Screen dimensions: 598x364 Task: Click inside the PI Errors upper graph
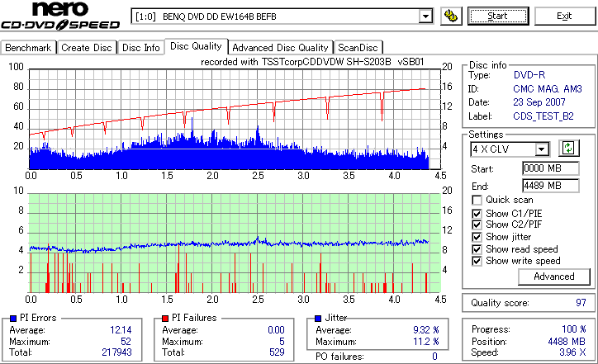[x=235, y=120]
